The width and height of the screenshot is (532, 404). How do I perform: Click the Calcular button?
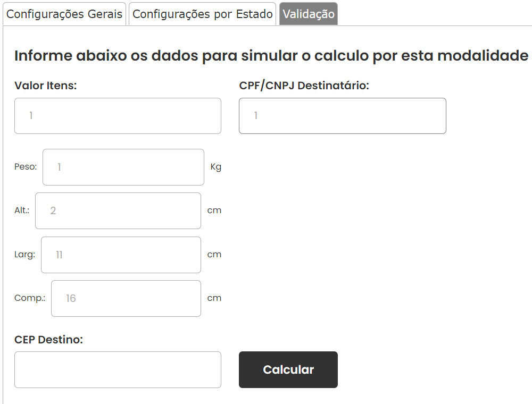tap(288, 370)
